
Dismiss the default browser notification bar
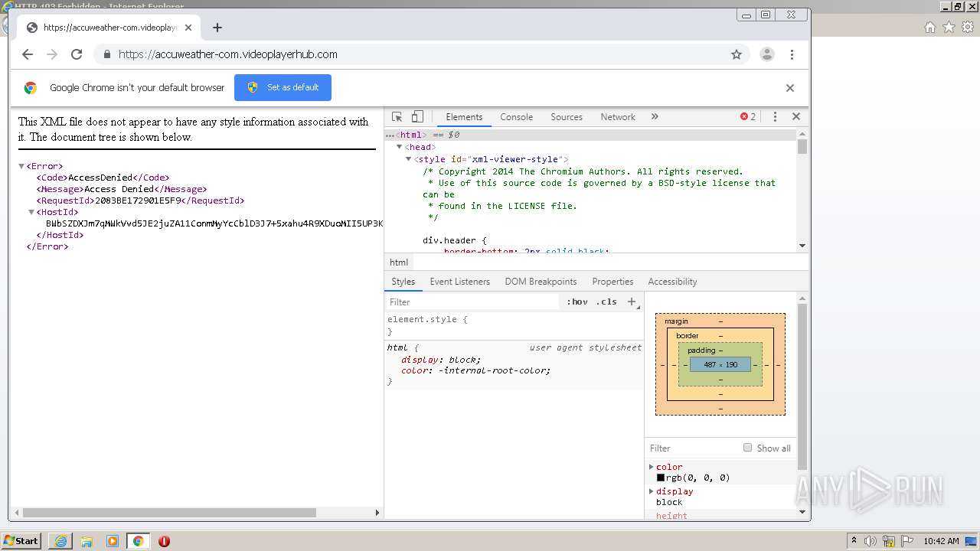[790, 88]
